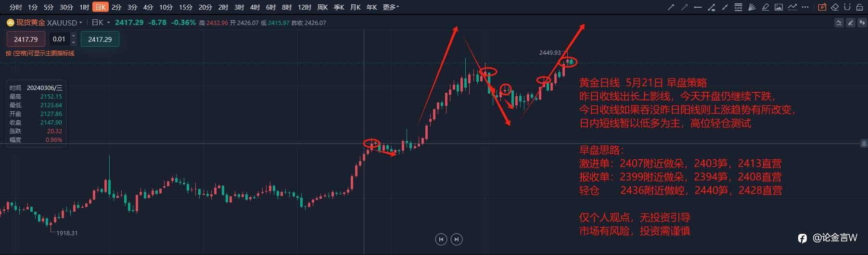Screen dimensions: 868x255
Task: Select the Fibonacci retracement tool
Action: click(738, 7)
